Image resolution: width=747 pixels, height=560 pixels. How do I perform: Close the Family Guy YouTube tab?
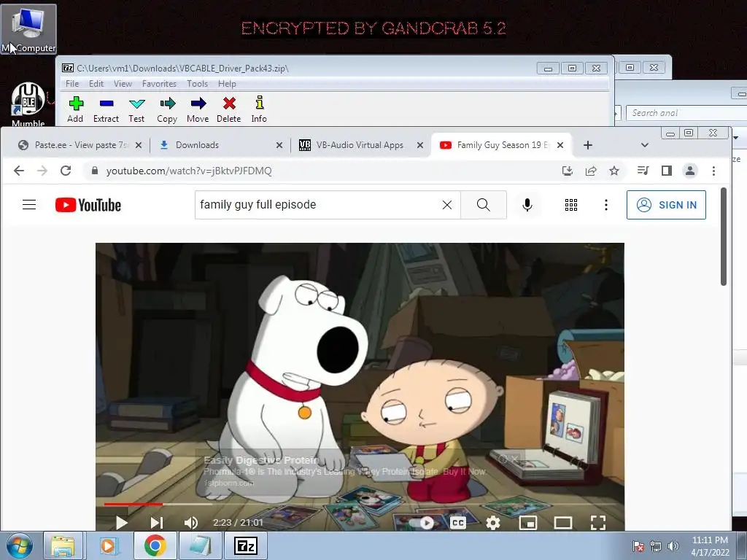[x=560, y=145]
